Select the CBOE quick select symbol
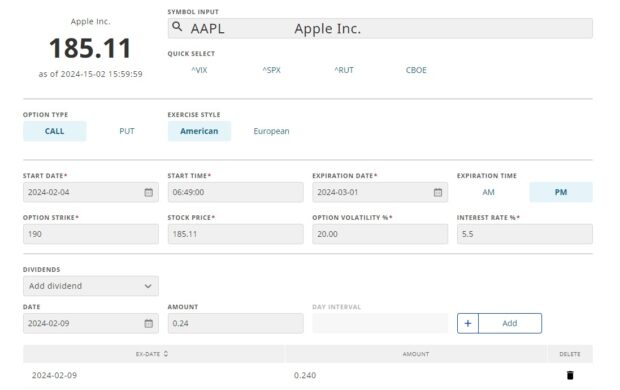Image resolution: width=620 pixels, height=390 pixels. 416,70
